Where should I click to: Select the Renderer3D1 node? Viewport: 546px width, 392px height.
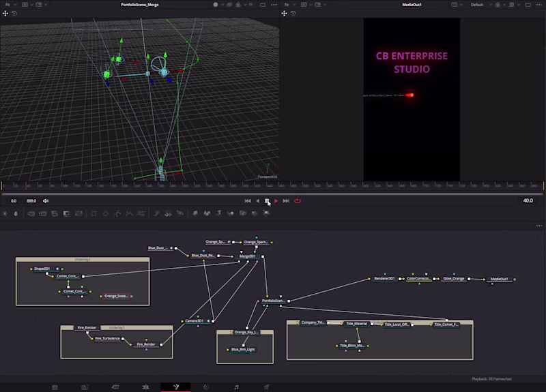tap(384, 279)
